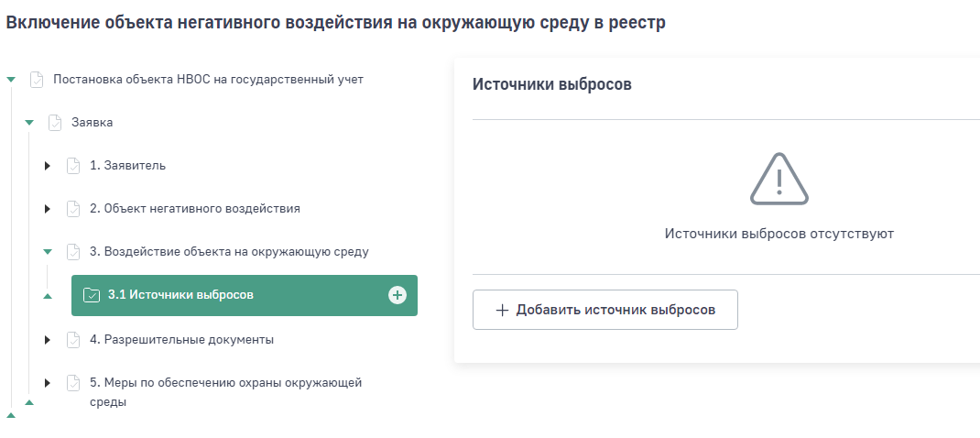
Task: Expand 2. Объект негативного воздействия node
Action: (48, 209)
